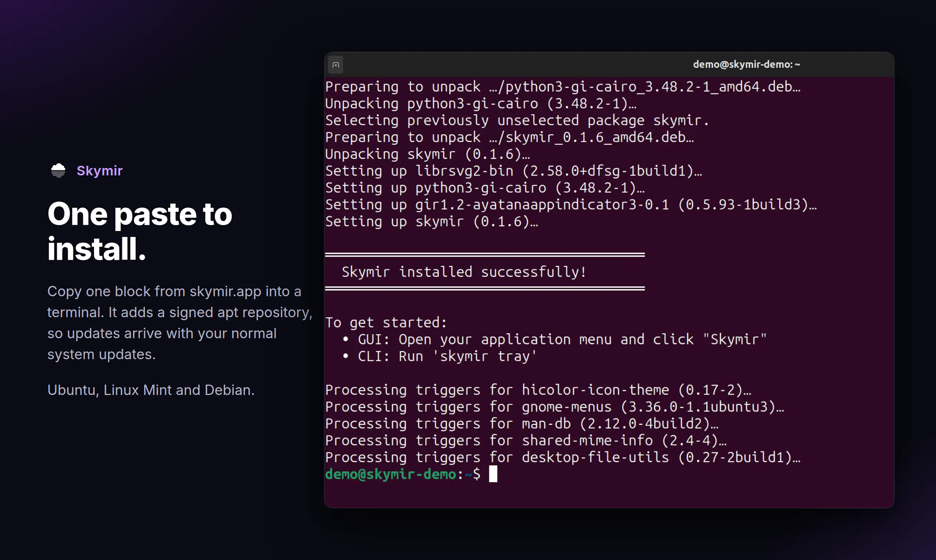
Task: Click the Skymir brand name text
Action: coord(99,171)
